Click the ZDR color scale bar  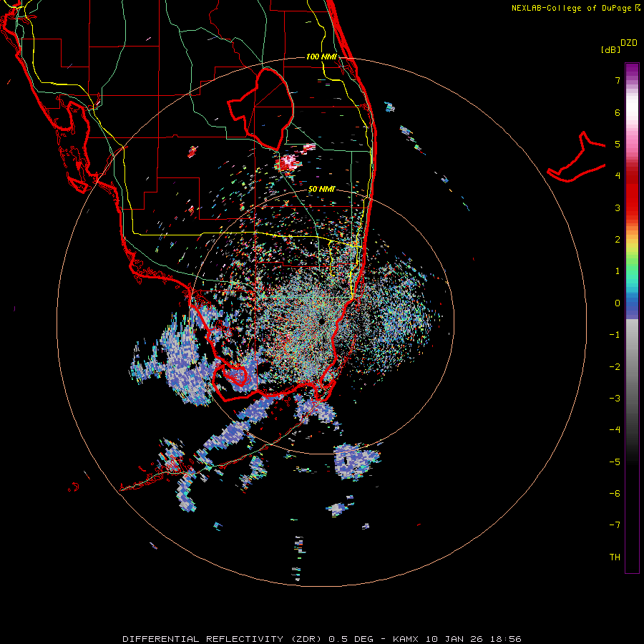pos(632,318)
